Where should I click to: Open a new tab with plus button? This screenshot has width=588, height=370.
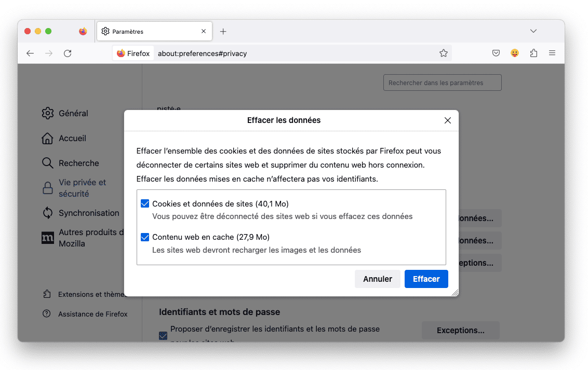coord(223,32)
